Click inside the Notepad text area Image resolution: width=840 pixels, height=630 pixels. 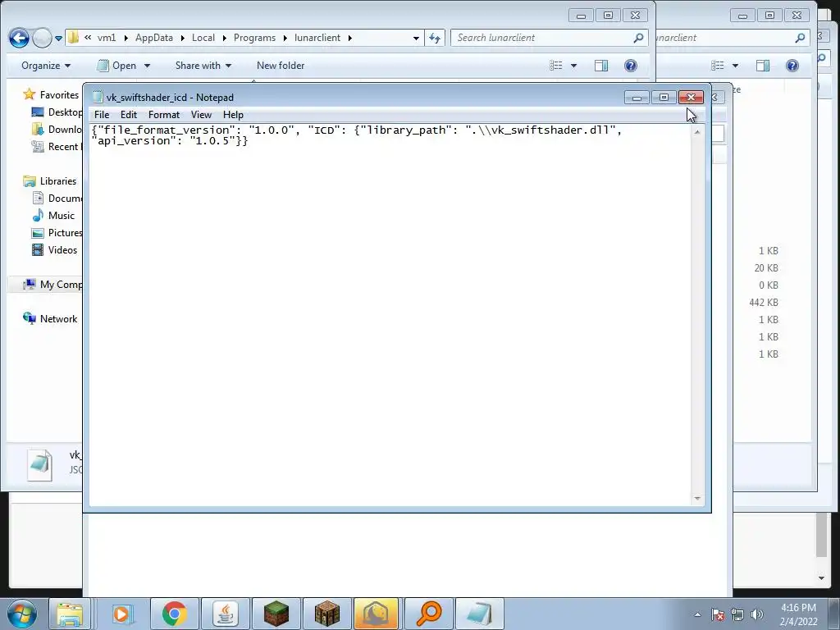tap(390, 315)
